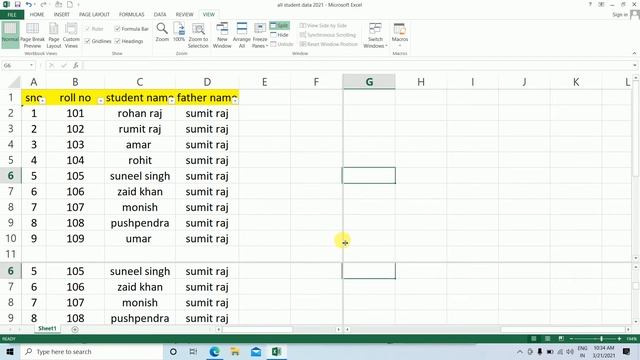Switch to the REVIEW tab
This screenshot has height=360, width=640.
point(184,14)
